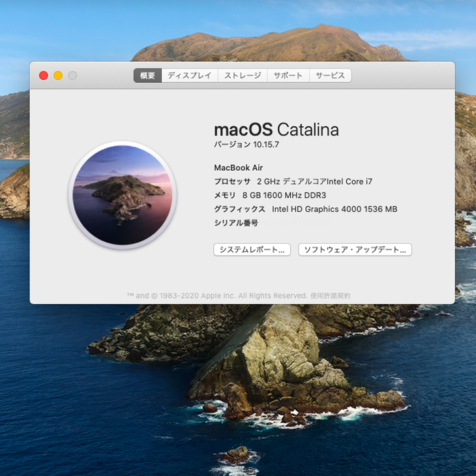Click the greyed-out zoom window button
This screenshot has height=476, width=476.
click(x=72, y=76)
